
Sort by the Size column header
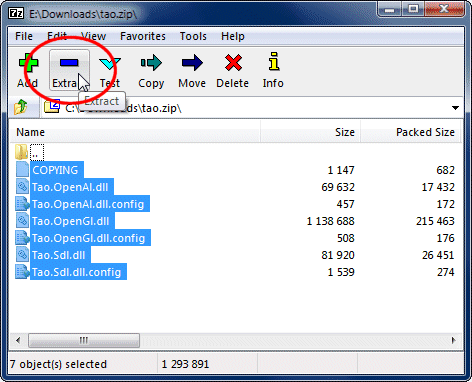click(310, 132)
